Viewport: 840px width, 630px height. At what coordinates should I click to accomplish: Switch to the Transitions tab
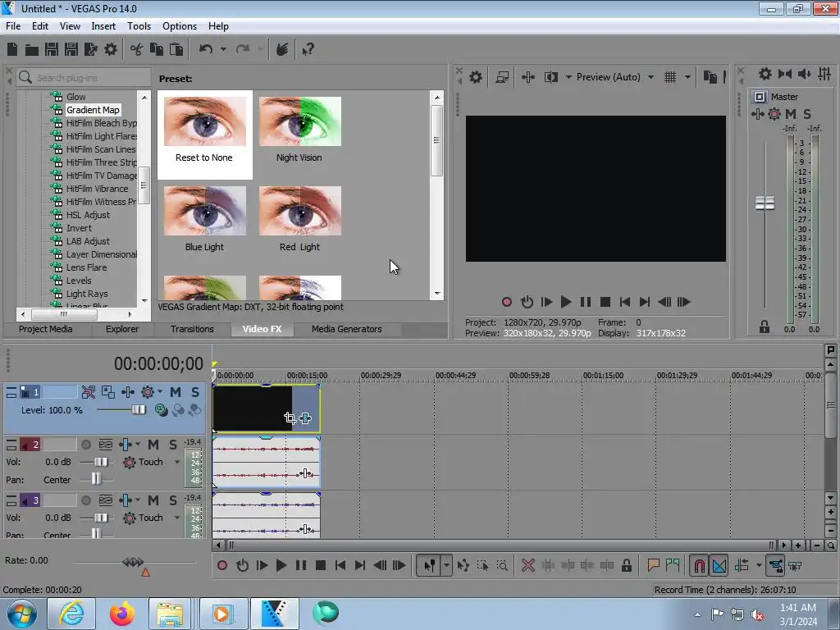coord(192,329)
